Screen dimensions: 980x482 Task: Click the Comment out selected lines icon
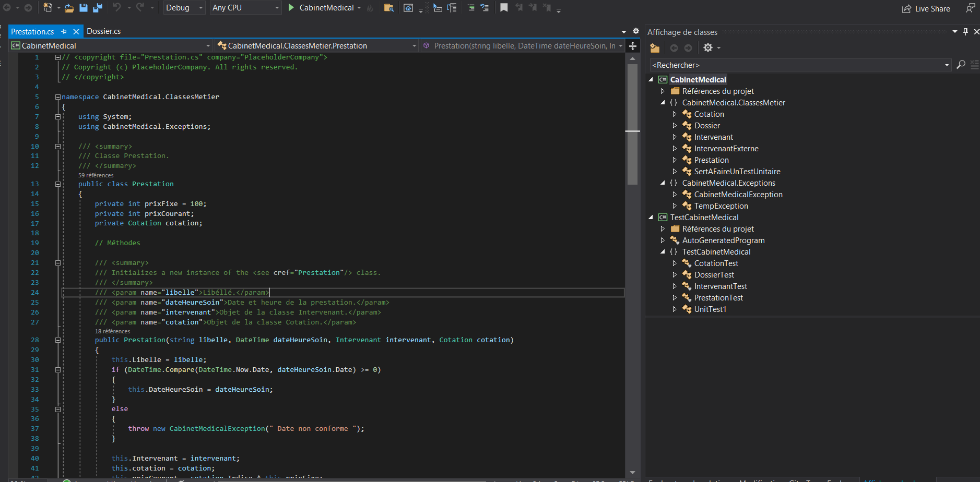point(471,8)
